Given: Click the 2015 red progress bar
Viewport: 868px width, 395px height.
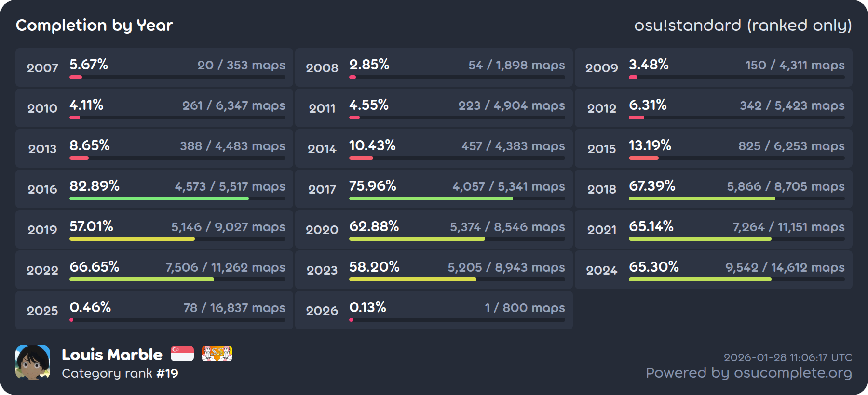Looking at the screenshot, I should (643, 158).
